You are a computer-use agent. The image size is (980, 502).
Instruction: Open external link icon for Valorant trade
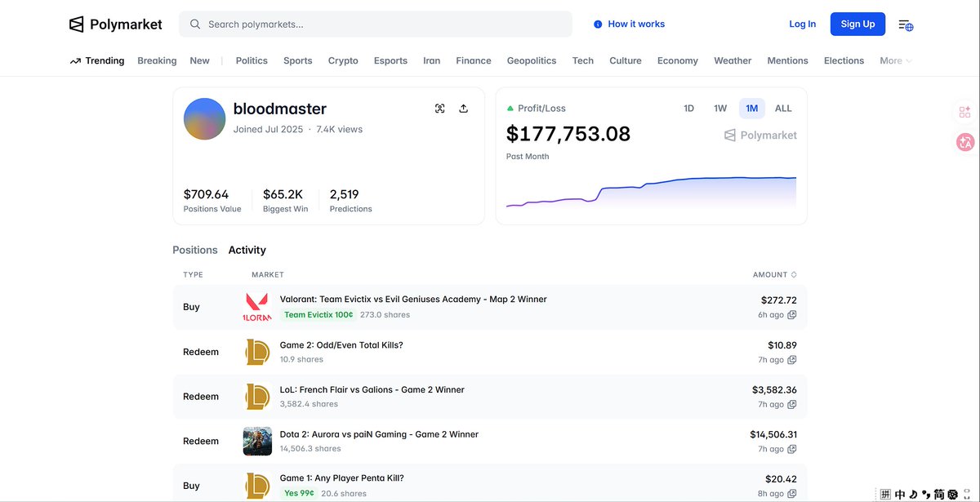point(792,315)
